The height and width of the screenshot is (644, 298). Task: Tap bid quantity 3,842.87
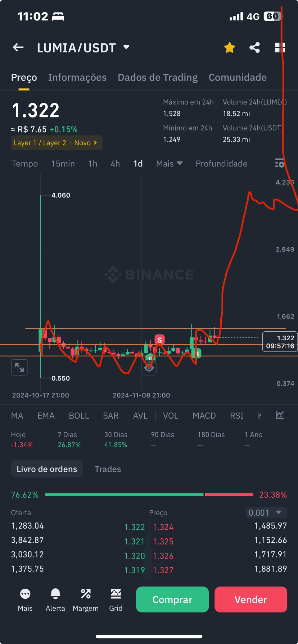coord(27,540)
